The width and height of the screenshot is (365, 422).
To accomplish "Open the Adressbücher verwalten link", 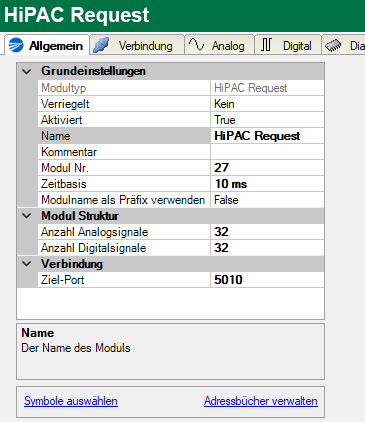I will pyautogui.click(x=261, y=401).
